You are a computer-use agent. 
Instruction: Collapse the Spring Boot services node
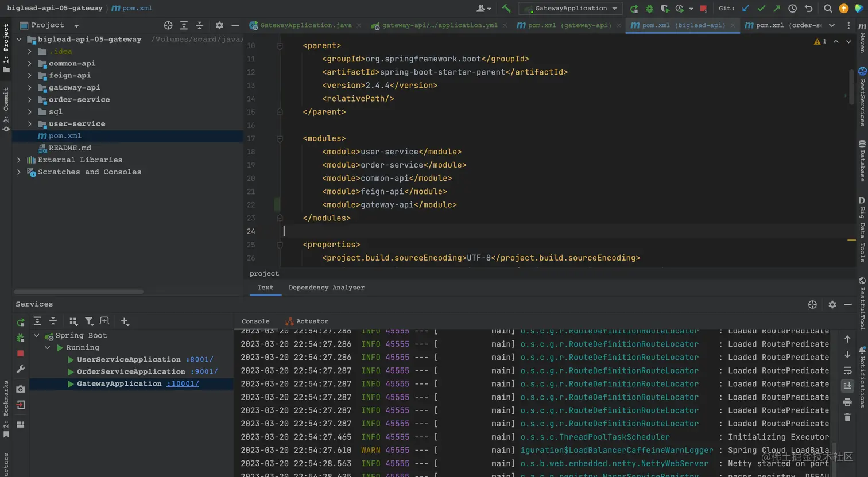(37, 335)
